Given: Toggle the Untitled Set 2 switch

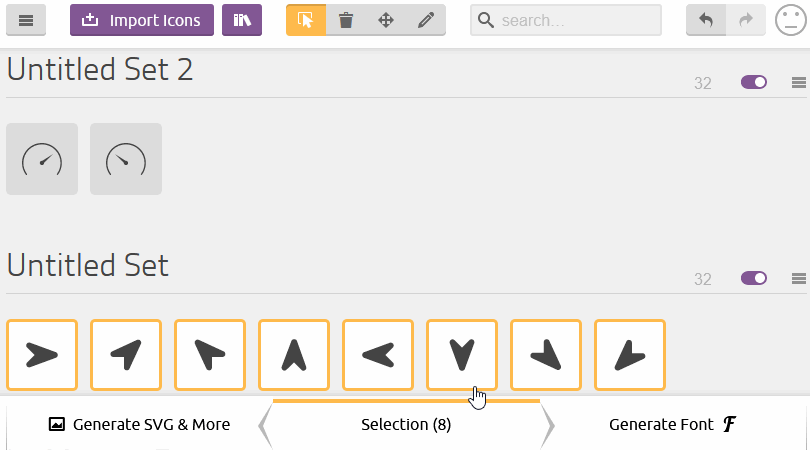Looking at the screenshot, I should coord(754,82).
